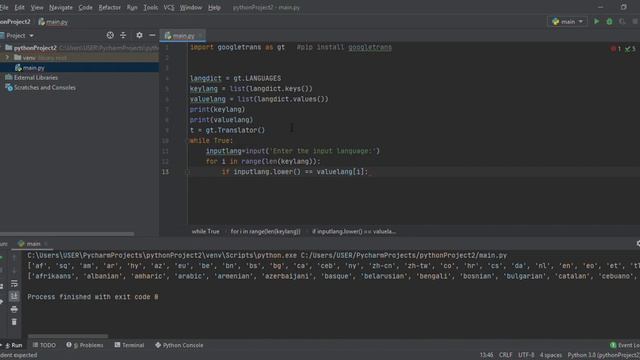
Task: Open the Help menu
Action: click(x=214, y=7)
